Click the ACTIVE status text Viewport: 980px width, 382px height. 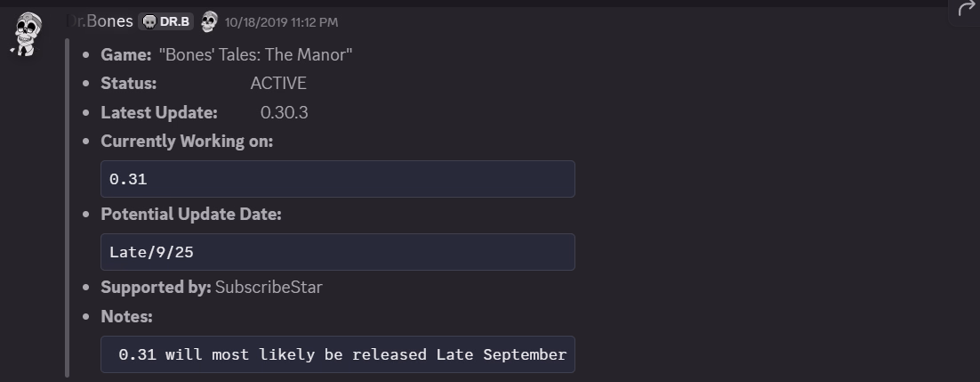point(278,84)
